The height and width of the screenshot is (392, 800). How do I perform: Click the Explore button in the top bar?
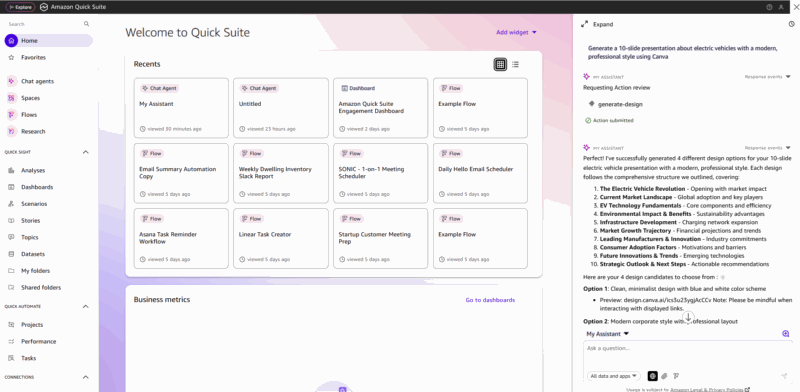click(20, 7)
